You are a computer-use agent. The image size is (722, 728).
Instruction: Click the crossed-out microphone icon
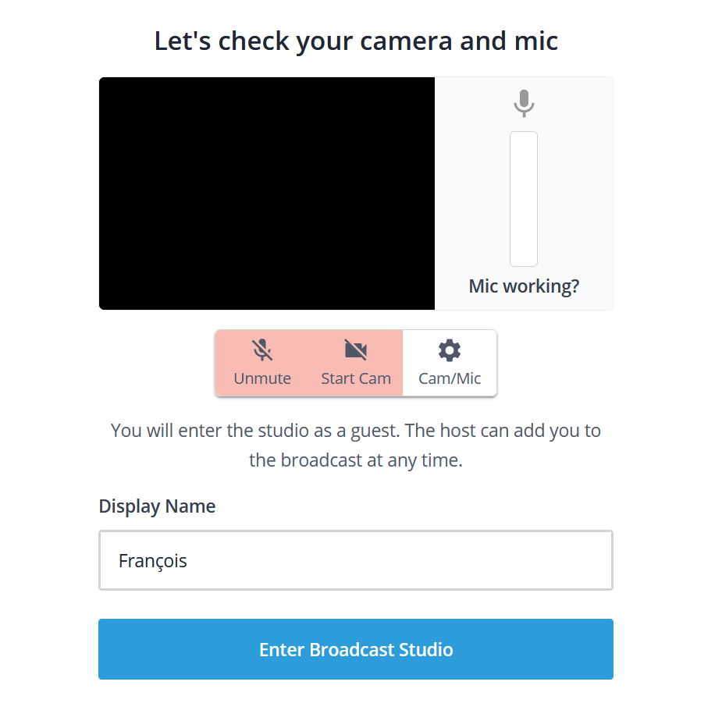coord(262,350)
